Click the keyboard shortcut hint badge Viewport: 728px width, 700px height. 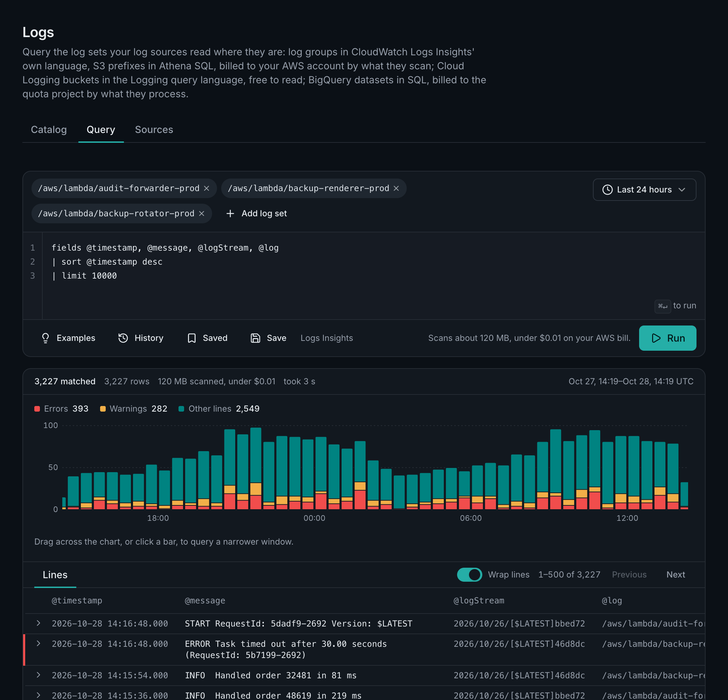point(663,306)
